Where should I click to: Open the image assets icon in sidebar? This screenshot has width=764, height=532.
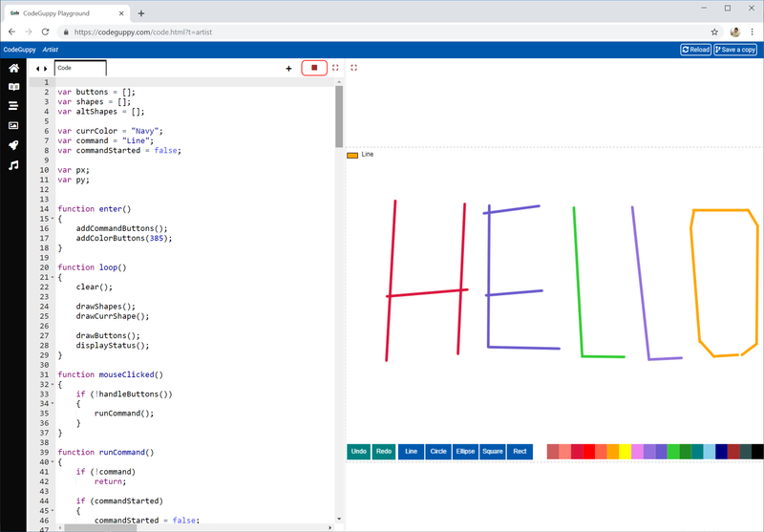click(13, 126)
